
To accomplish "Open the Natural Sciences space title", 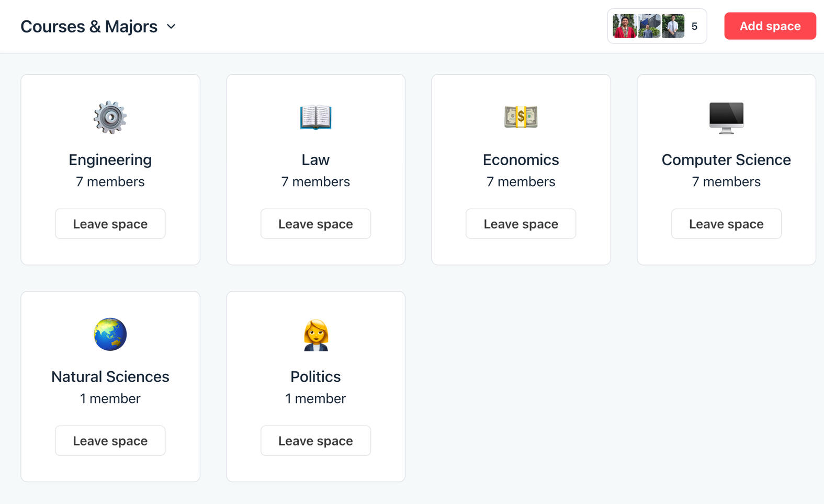I will [x=110, y=377].
